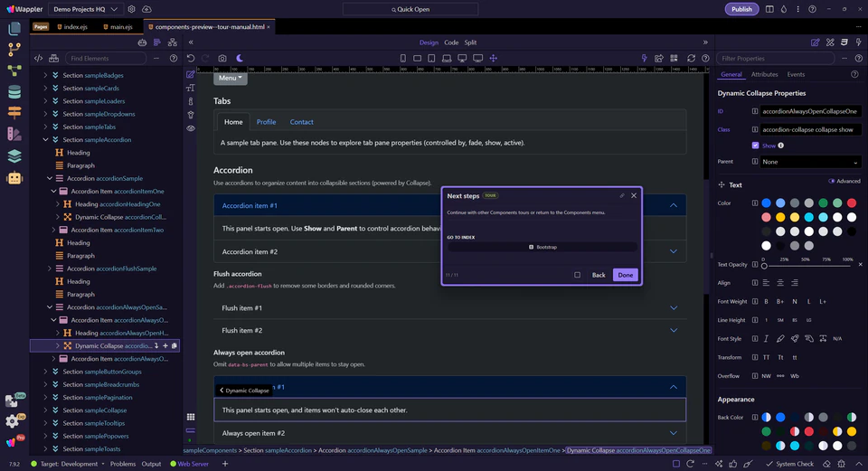Open in browser share icon

tap(659, 58)
